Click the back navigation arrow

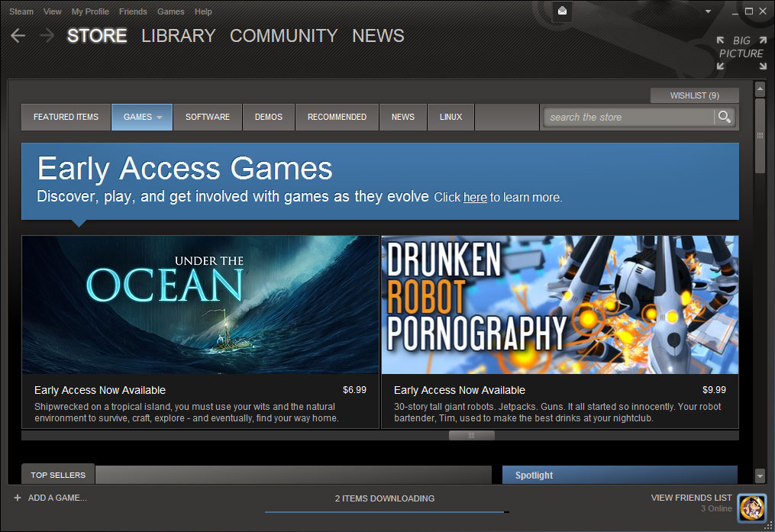click(x=18, y=36)
